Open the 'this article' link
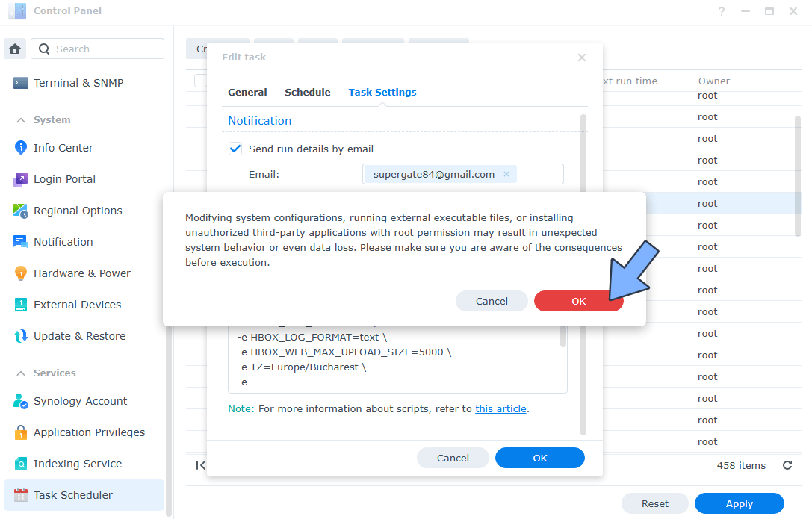Viewport: 812px width, 519px height. pos(500,408)
